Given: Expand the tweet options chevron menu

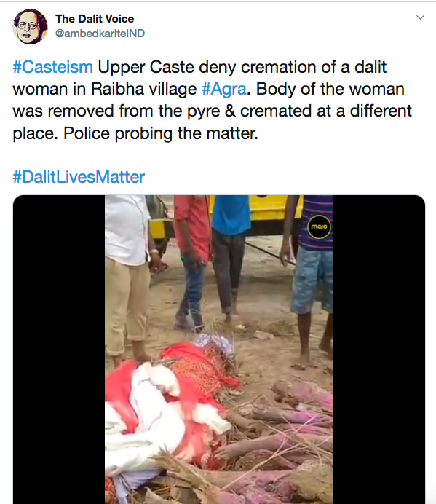Looking at the screenshot, I should point(420,17).
